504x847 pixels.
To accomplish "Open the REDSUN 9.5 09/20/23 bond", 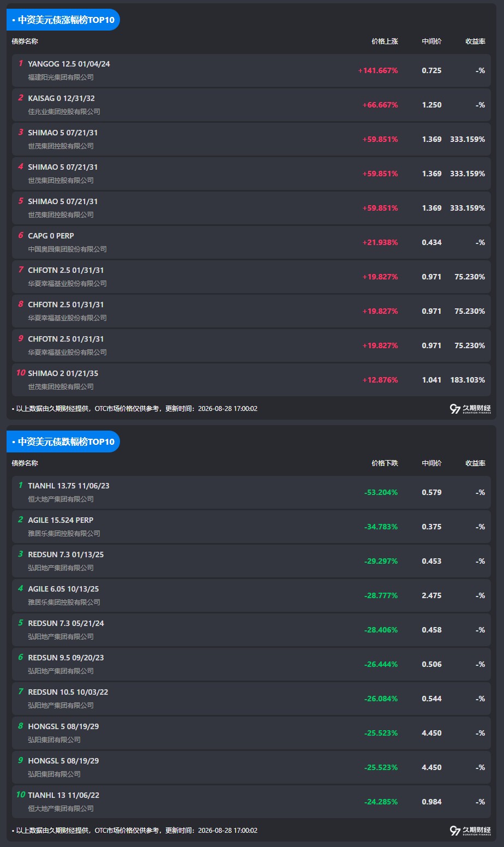I will coord(251,664).
